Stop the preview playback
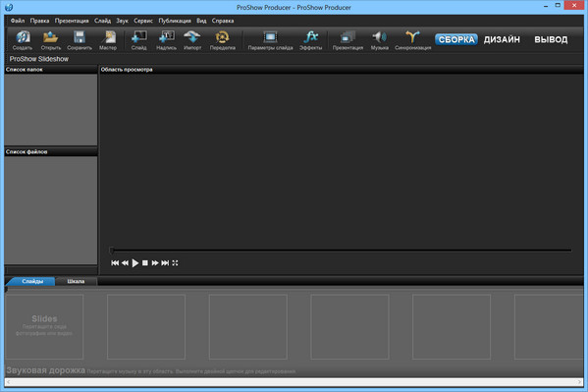Screen dimensions: 588x392 click(145, 263)
